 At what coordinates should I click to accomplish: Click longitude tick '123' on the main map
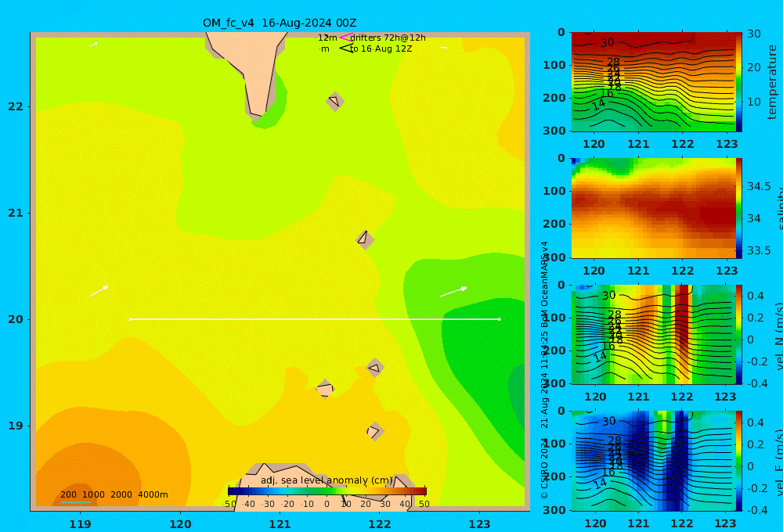[480, 524]
